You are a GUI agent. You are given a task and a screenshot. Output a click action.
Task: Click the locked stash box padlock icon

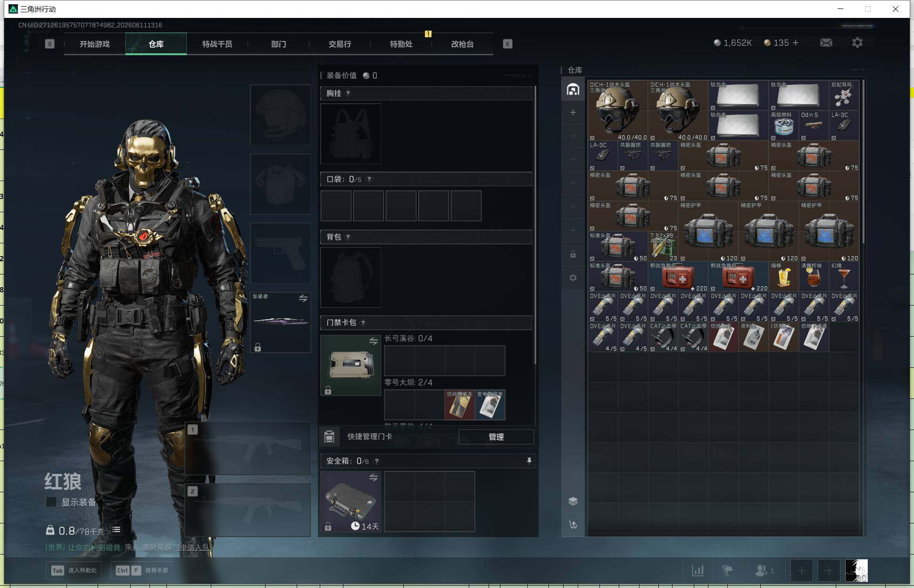573,254
